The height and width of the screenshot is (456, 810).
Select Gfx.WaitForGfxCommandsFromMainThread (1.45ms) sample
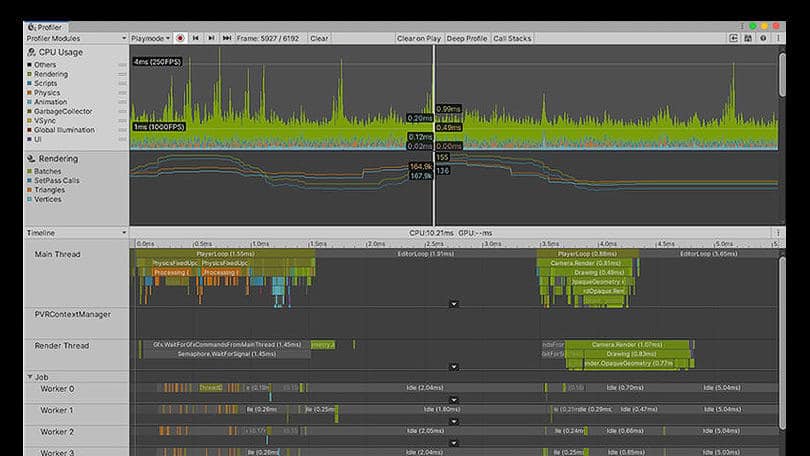coord(226,344)
